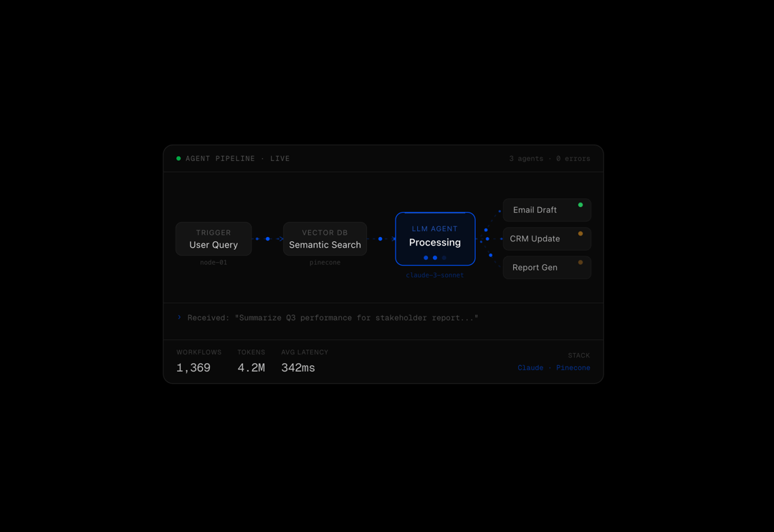Click the Pinecone stack link
Screen dimensions: 774x532
pos(573,368)
